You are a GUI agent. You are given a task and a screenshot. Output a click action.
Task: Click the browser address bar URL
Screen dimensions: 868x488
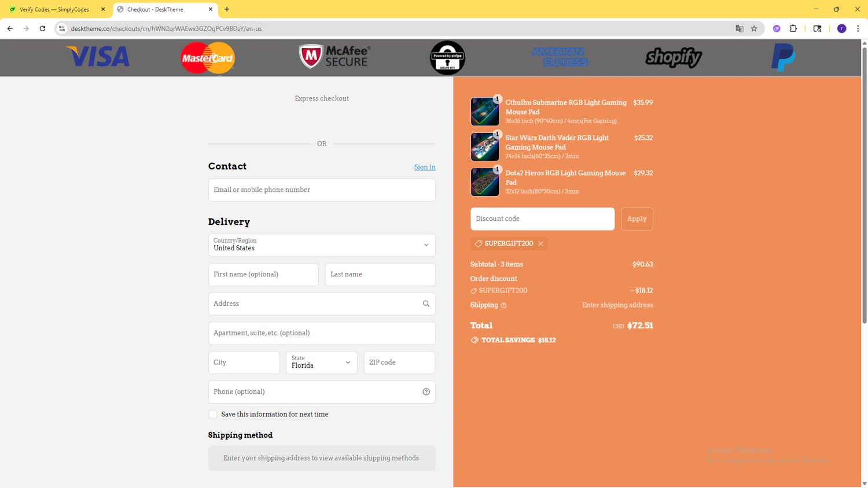(166, 28)
